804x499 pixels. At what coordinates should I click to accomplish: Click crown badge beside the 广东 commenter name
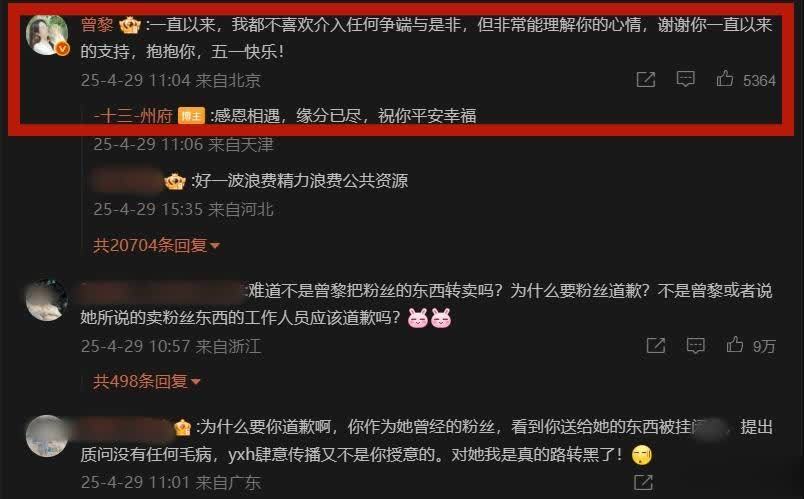(183, 428)
